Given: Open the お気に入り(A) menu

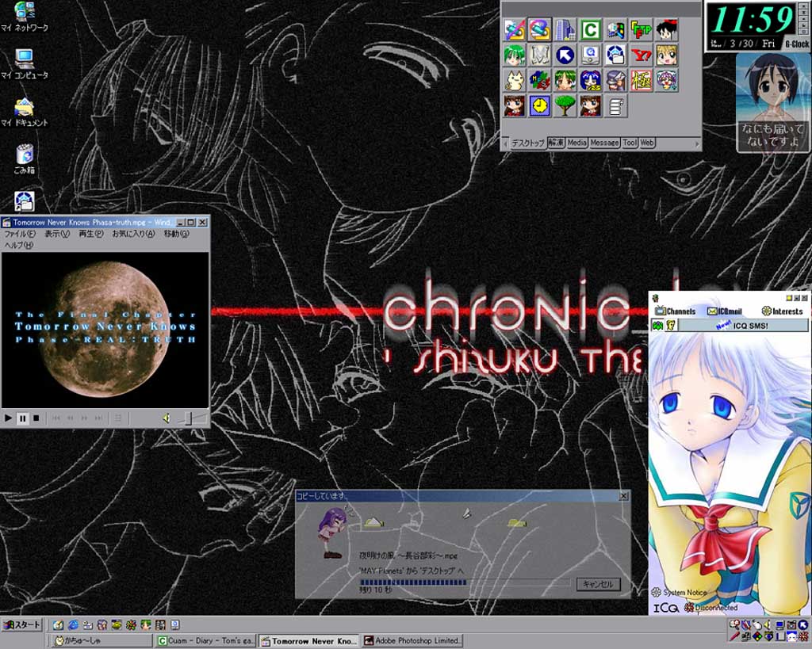Looking at the screenshot, I should pos(133,234).
